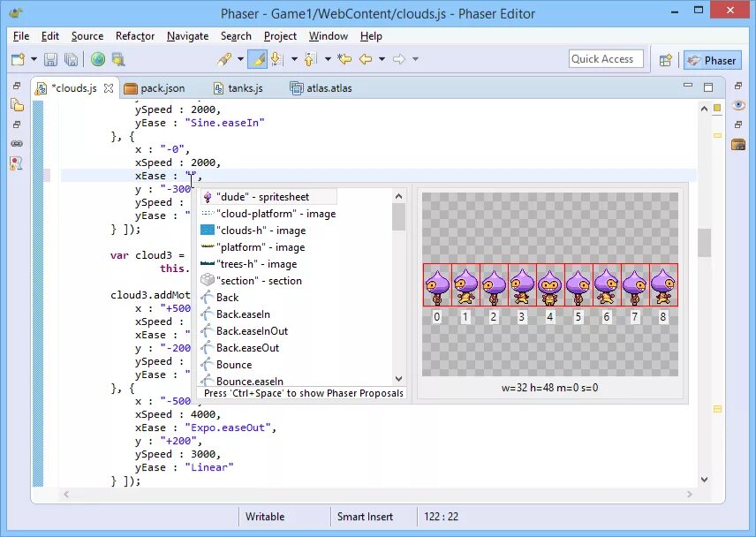Screen dimensions: 756x537
Task: Click the Save icon in toolbar
Action: (x=50, y=59)
